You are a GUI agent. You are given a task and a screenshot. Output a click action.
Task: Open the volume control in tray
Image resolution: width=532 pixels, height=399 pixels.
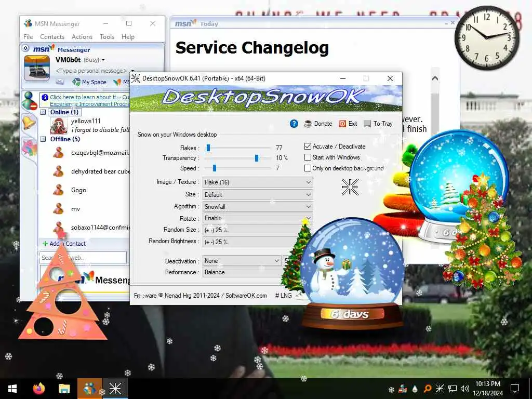[x=464, y=389]
